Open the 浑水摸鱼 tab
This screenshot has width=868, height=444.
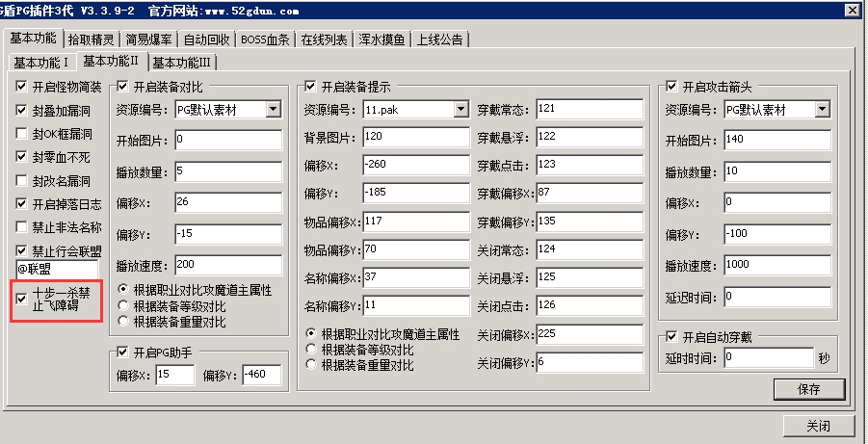pos(381,39)
